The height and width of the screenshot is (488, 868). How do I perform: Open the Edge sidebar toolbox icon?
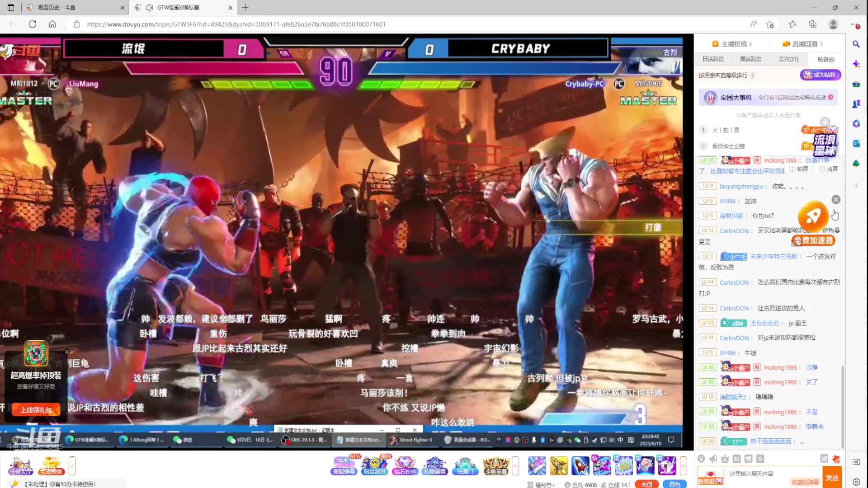(856, 84)
